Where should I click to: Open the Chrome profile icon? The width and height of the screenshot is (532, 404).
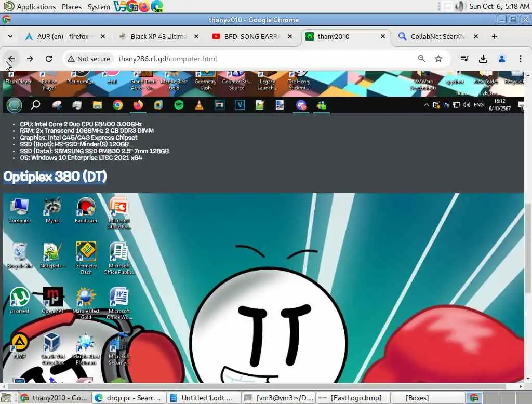coord(502,59)
